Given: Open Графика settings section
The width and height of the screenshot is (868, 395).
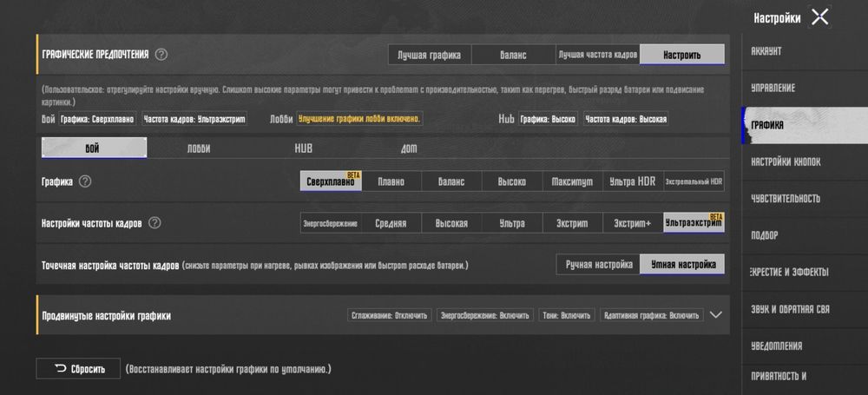Looking at the screenshot, I should pos(805,125).
